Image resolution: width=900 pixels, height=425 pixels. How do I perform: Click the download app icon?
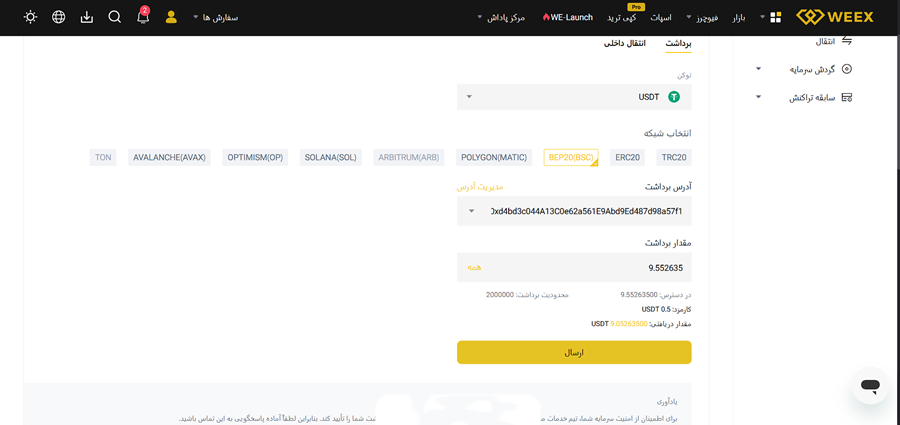(87, 17)
